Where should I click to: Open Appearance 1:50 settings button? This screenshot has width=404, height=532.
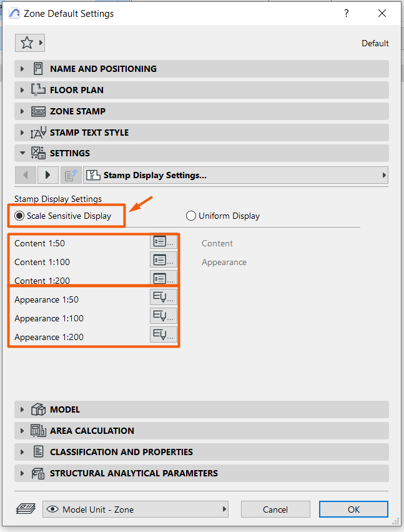coord(164,298)
